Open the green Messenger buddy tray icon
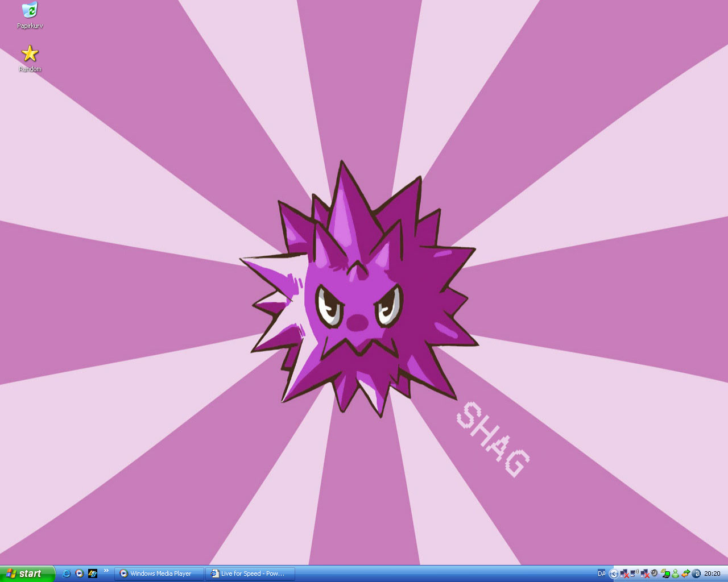Viewport: 728px width, 582px height. tap(675, 573)
